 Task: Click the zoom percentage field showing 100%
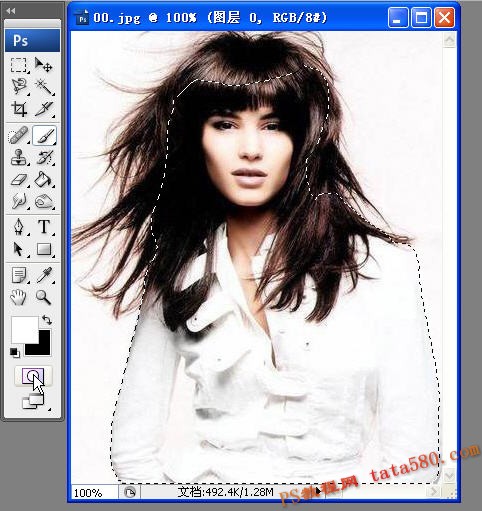coord(94,493)
